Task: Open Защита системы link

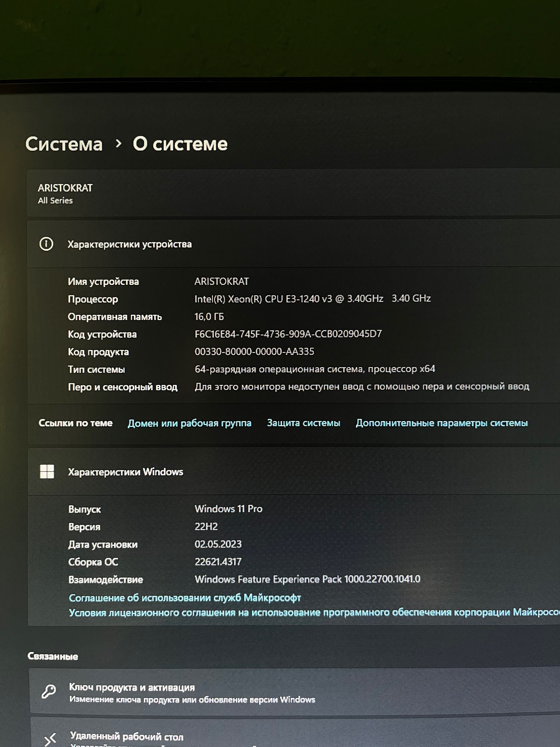Action: click(304, 423)
